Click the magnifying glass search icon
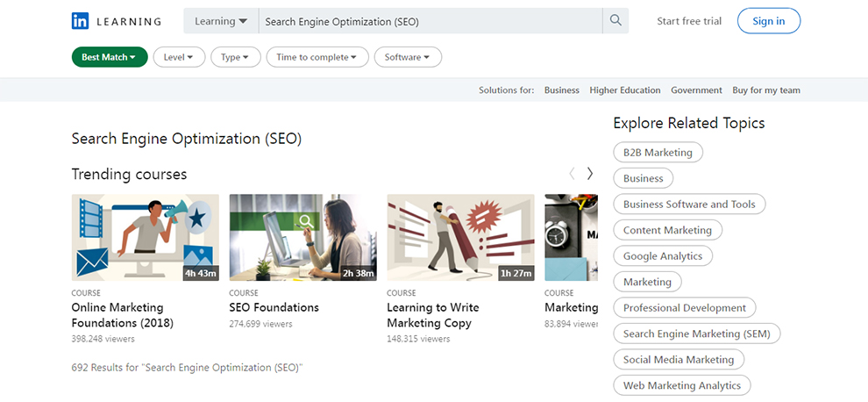Viewport: 868px width, 402px height. 615,20
